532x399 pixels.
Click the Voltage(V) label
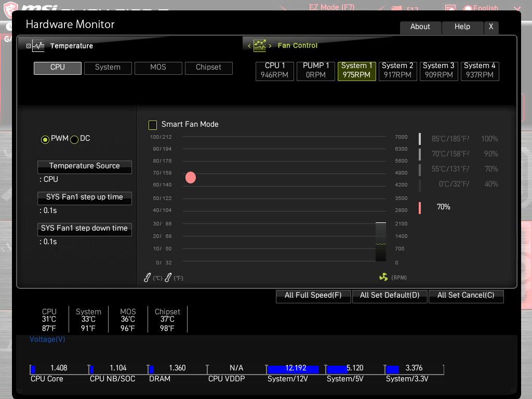click(47, 339)
